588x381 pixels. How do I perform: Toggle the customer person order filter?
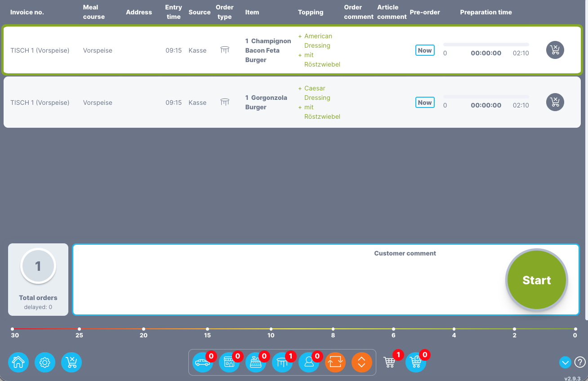pyautogui.click(x=309, y=362)
